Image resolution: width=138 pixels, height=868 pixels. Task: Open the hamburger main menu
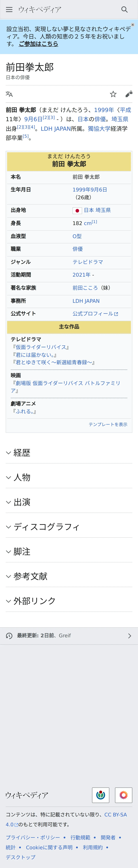pos(9,9)
